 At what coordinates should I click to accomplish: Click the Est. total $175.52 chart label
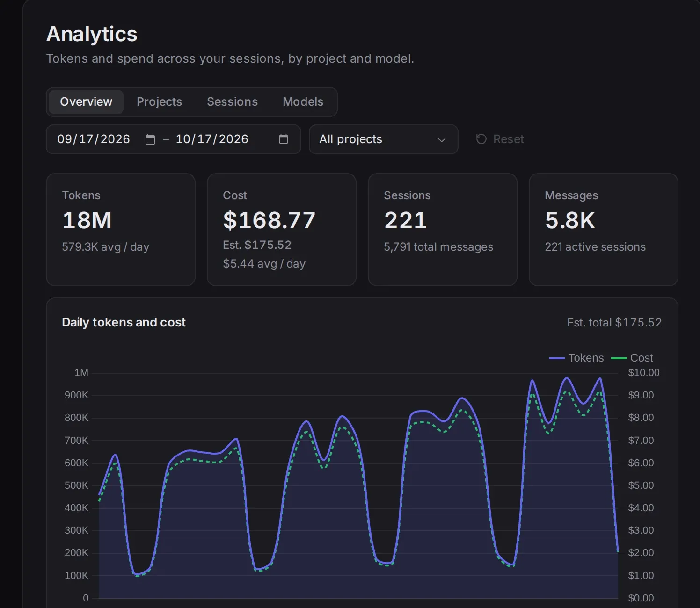pos(614,323)
